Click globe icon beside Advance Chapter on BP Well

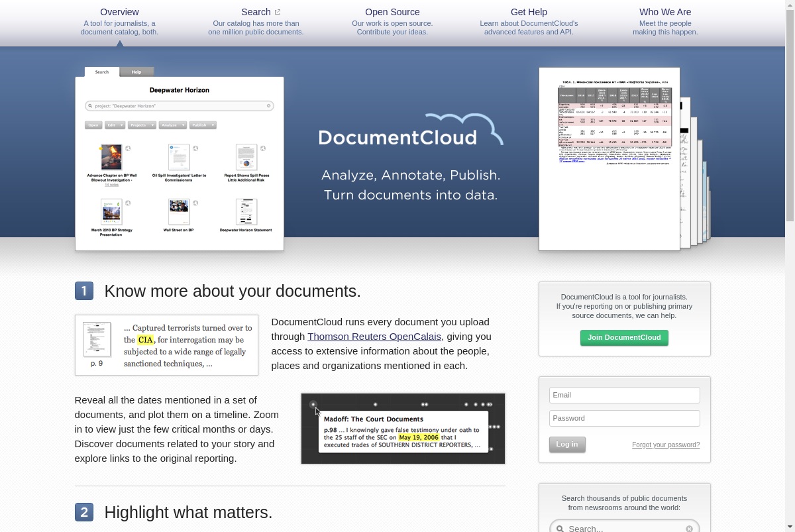click(x=129, y=148)
